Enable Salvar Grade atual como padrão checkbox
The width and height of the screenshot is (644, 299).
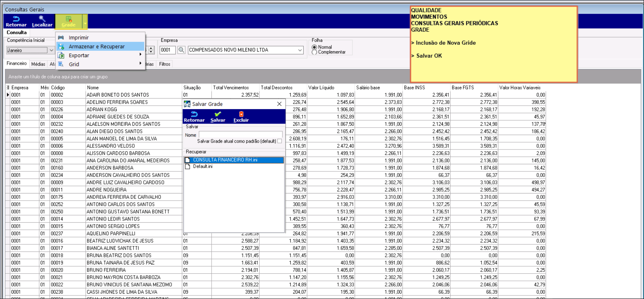[x=280, y=141]
